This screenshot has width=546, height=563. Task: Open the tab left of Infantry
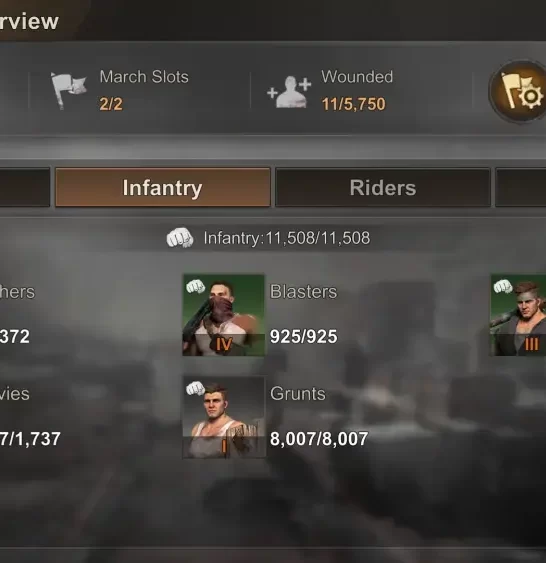(25, 187)
